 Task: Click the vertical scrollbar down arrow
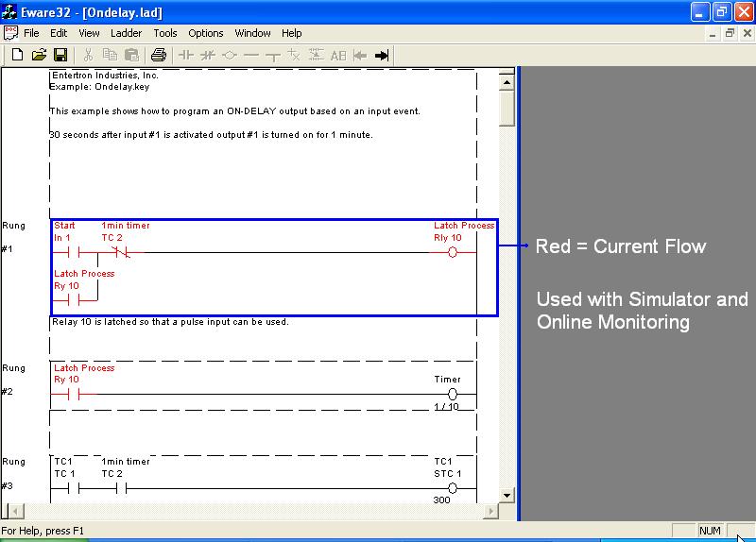click(507, 496)
